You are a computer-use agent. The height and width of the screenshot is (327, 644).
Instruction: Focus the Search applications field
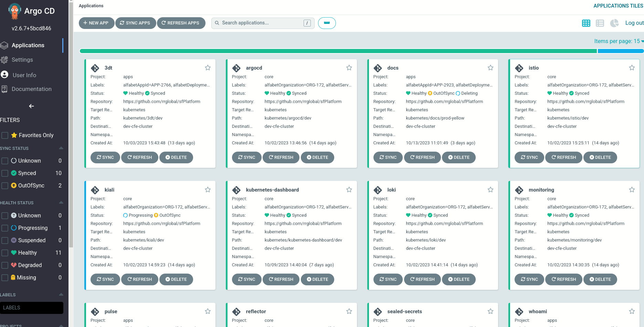(x=263, y=23)
